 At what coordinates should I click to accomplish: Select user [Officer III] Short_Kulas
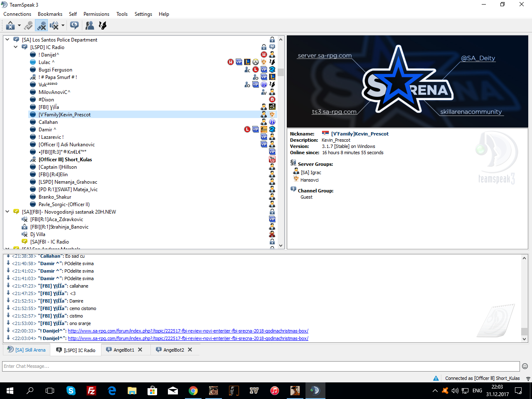[65, 160]
